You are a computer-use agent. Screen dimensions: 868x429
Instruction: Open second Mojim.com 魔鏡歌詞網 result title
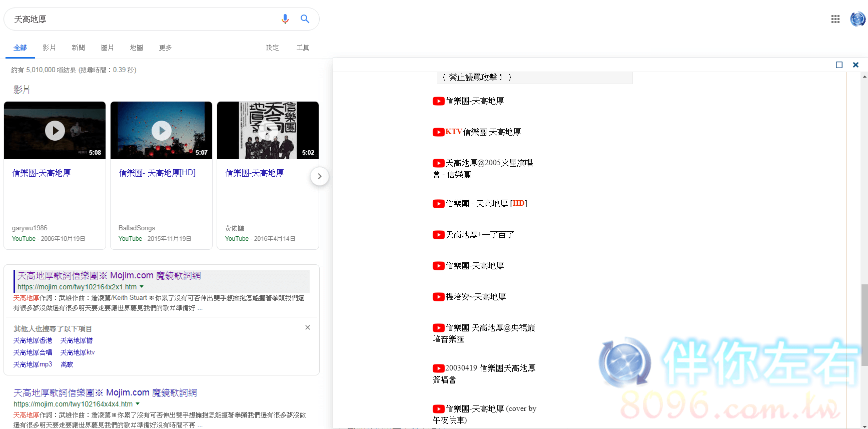(x=105, y=392)
